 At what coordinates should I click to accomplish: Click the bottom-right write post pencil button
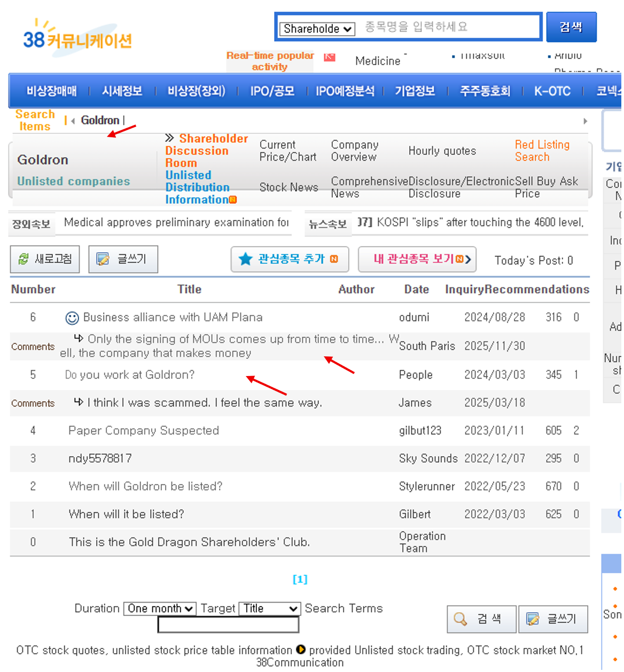tap(553, 619)
